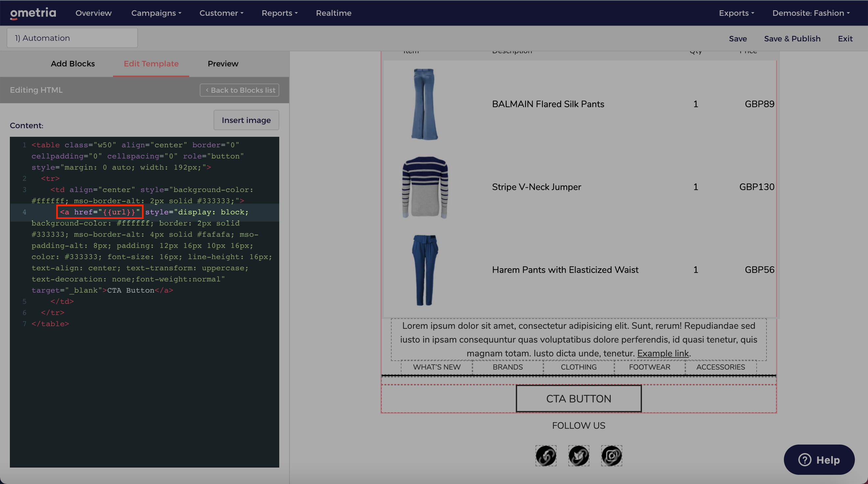Switch to the Preview tab
Image resolution: width=868 pixels, height=484 pixels.
[223, 64]
